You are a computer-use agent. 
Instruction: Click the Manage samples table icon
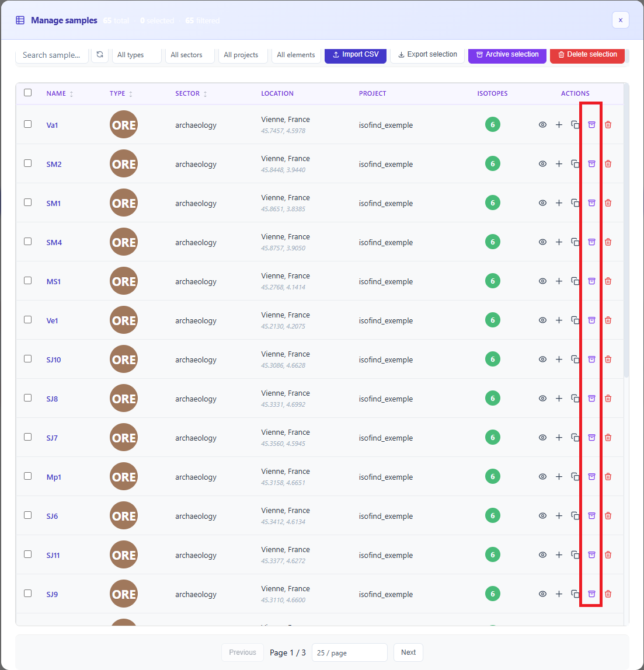(x=20, y=20)
